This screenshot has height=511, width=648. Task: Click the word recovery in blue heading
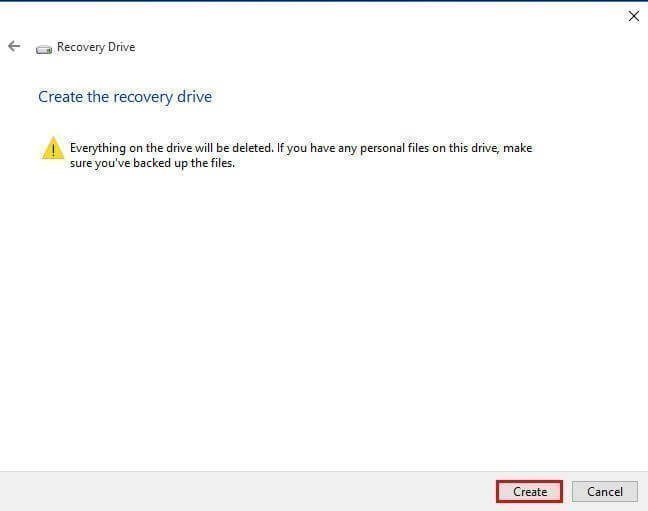[143, 97]
